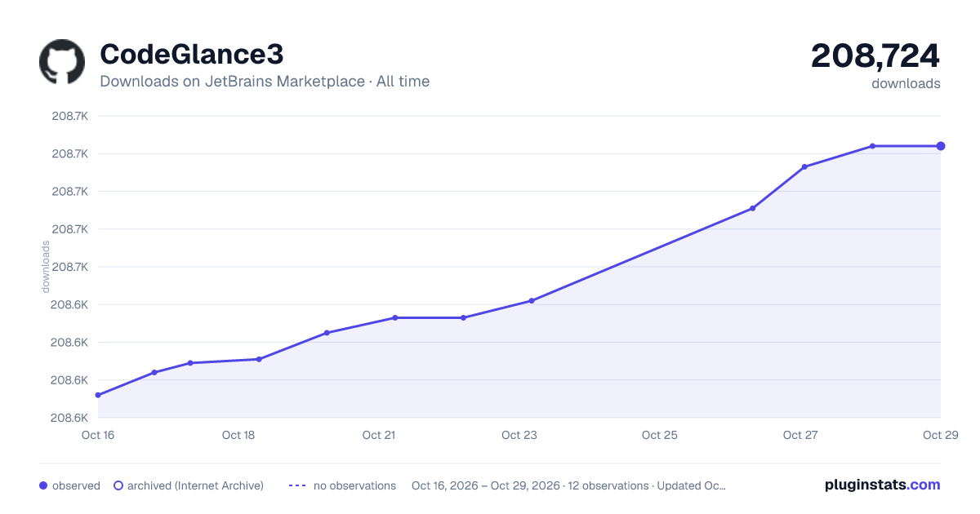Open the pluginstats.com link
The height and width of the screenshot is (514, 980).
coord(882,485)
